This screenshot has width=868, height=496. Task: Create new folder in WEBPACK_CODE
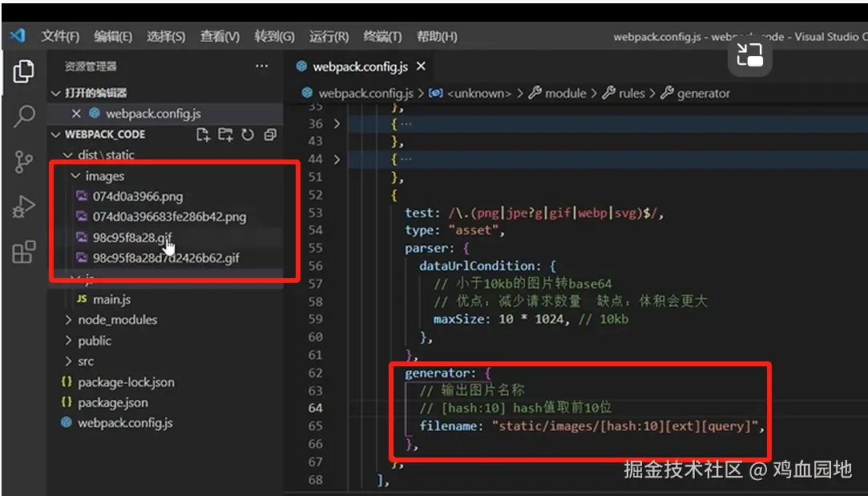pyautogui.click(x=225, y=135)
